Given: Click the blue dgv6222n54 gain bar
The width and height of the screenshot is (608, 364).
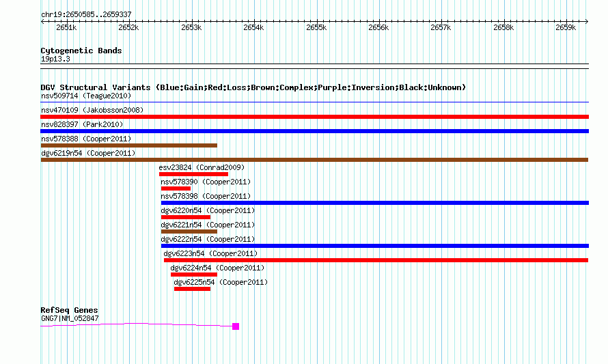Looking at the screenshot, I should (x=375, y=246).
